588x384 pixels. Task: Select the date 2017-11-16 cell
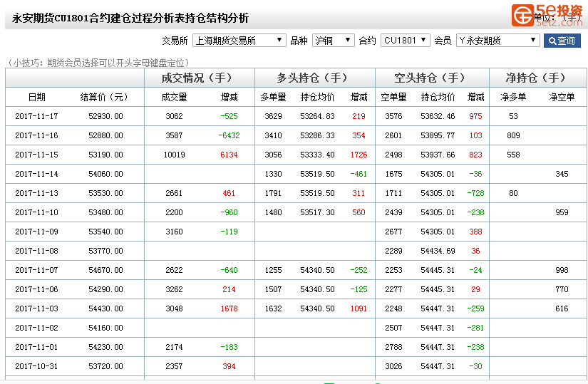37,135
